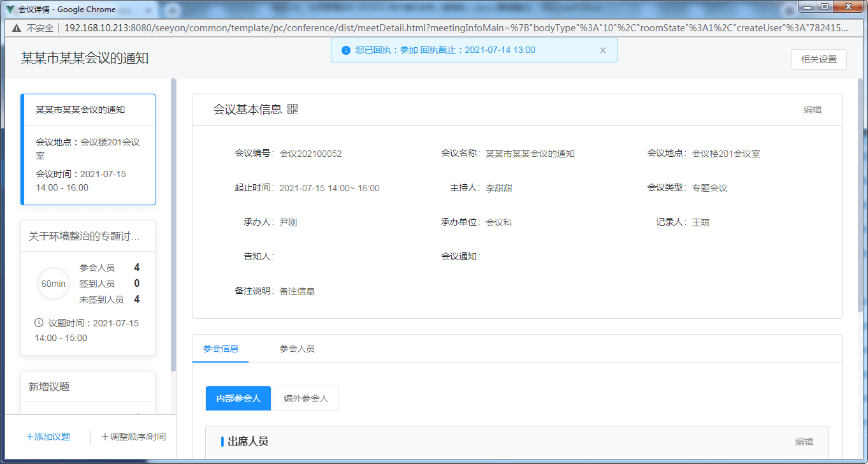Click 参会人员 count 4 in agenda card
868x464 pixels.
point(137,268)
